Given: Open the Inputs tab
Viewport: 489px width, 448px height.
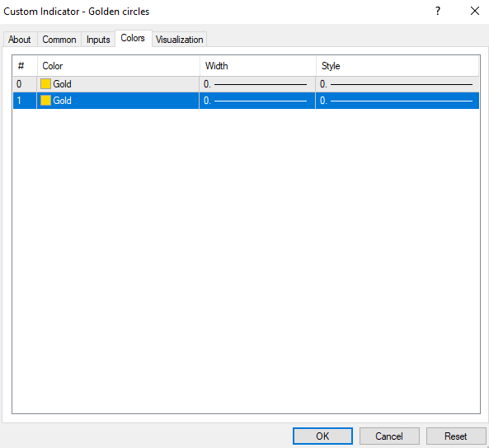Looking at the screenshot, I should 98,40.
